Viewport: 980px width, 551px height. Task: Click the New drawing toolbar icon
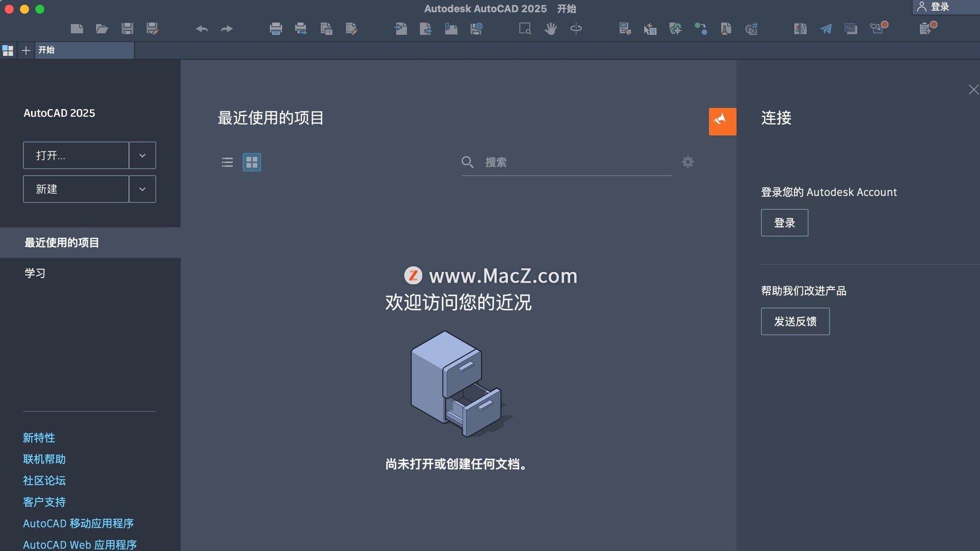tap(77, 29)
